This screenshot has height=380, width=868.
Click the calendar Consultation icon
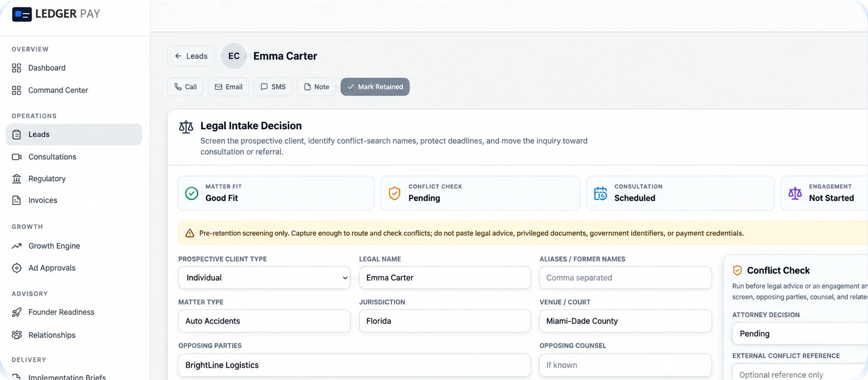[601, 193]
